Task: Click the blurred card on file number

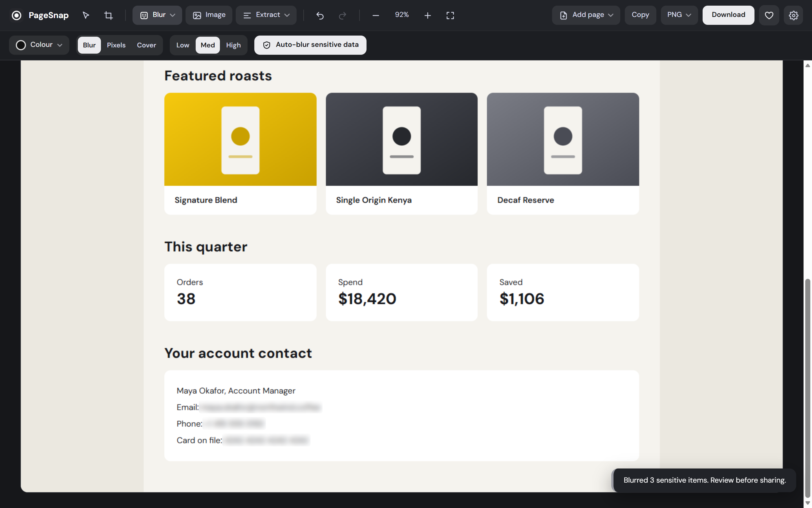Action: [266, 440]
